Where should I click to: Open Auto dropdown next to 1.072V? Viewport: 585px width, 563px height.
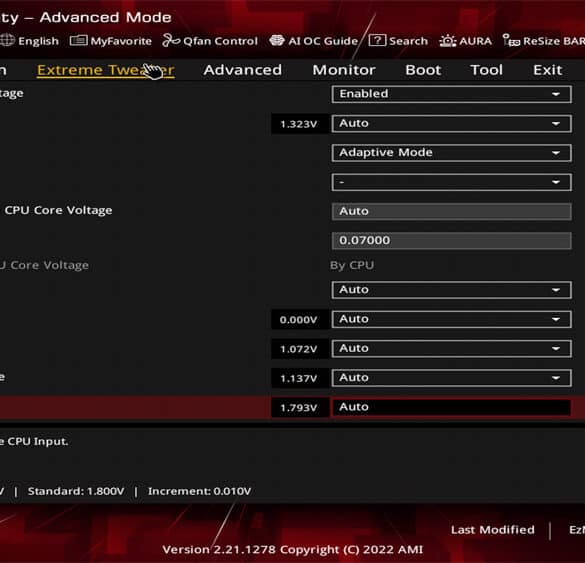451,348
